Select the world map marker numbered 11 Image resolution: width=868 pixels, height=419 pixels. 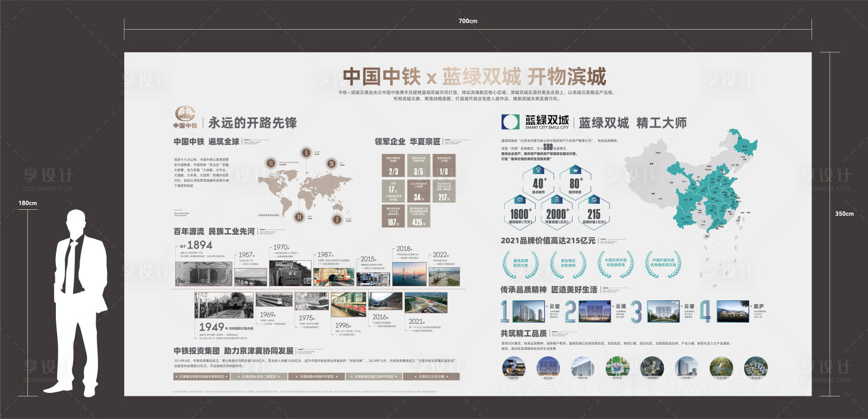[271, 163]
